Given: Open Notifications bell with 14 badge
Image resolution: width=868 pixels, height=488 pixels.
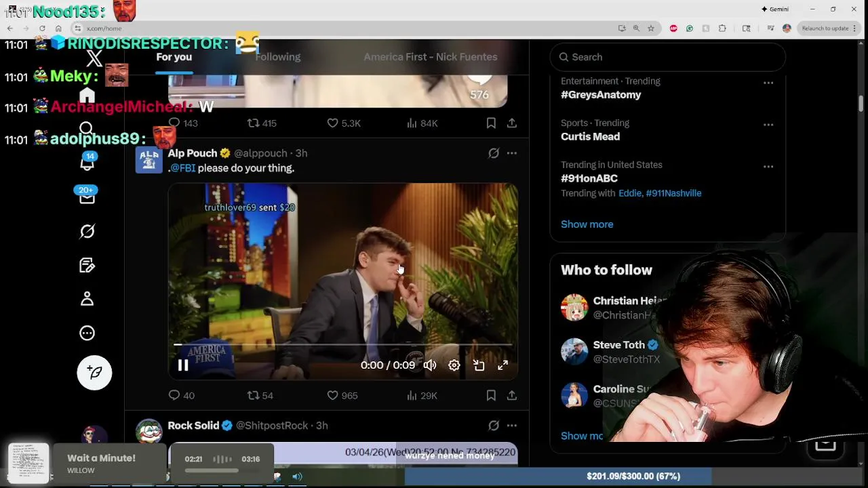Looking at the screenshot, I should tap(87, 163).
